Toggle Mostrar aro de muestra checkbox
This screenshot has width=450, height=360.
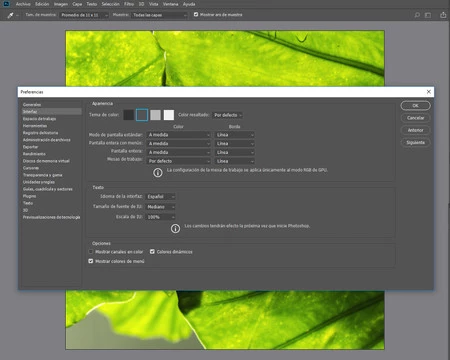196,14
